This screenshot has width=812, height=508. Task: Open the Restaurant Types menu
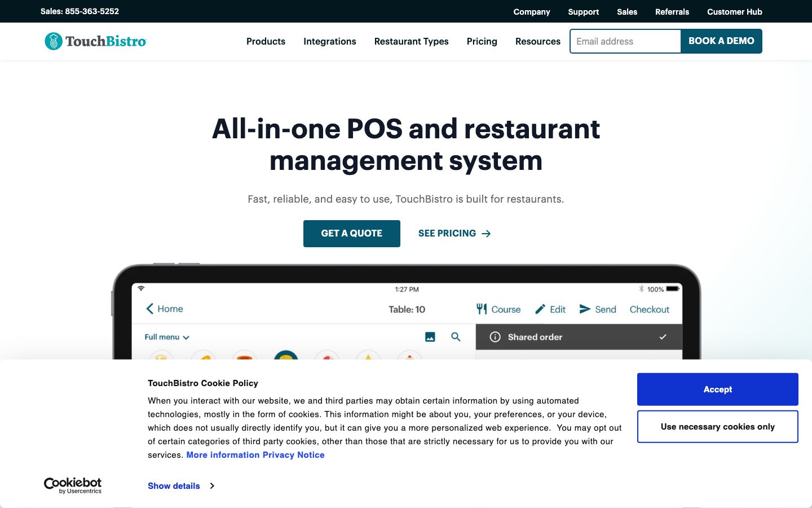pyautogui.click(x=412, y=41)
